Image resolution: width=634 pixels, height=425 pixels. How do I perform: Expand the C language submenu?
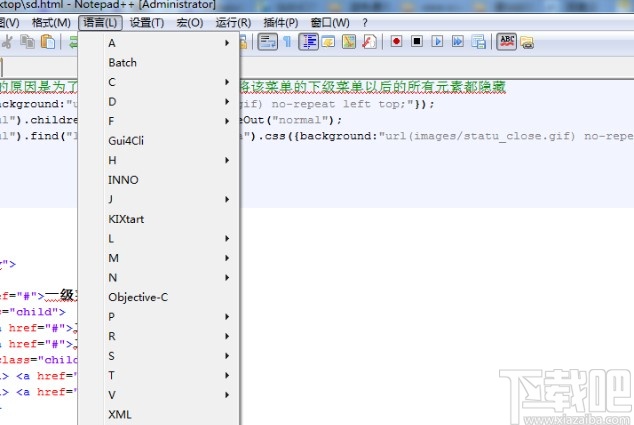[x=159, y=82]
